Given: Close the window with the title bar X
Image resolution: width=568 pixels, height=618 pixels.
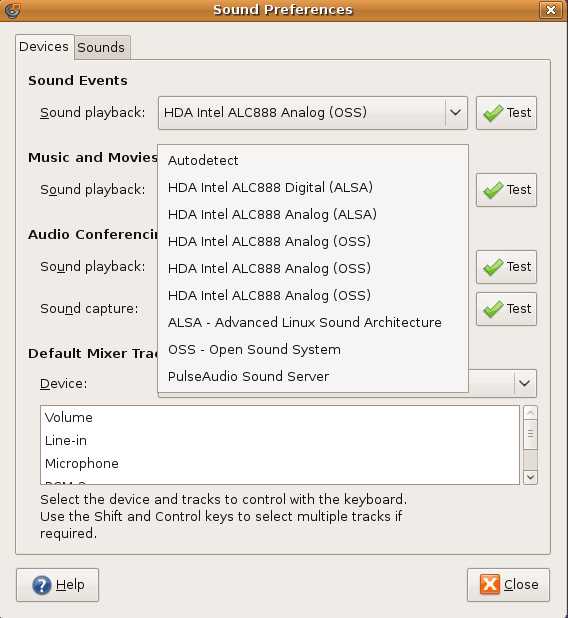Looking at the screenshot, I should (x=551, y=9).
